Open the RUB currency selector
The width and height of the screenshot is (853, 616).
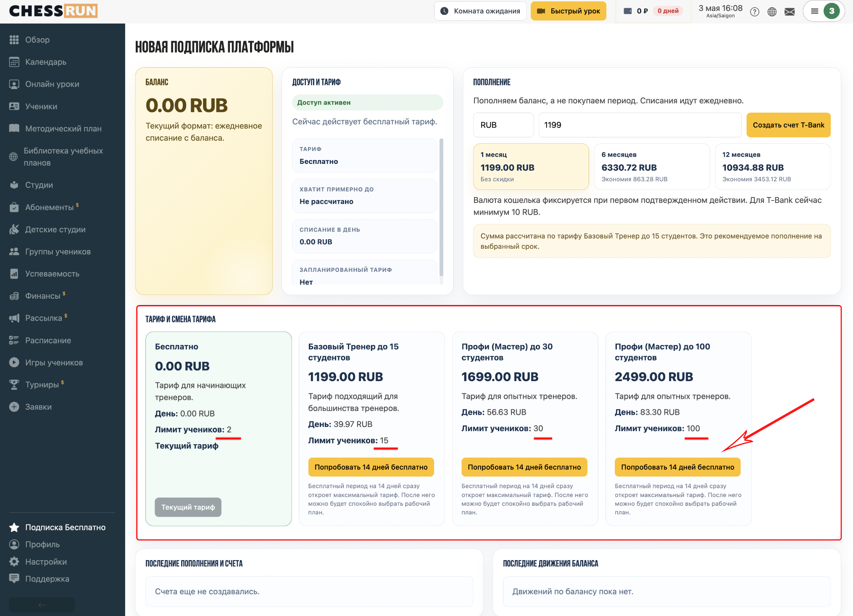pos(503,125)
